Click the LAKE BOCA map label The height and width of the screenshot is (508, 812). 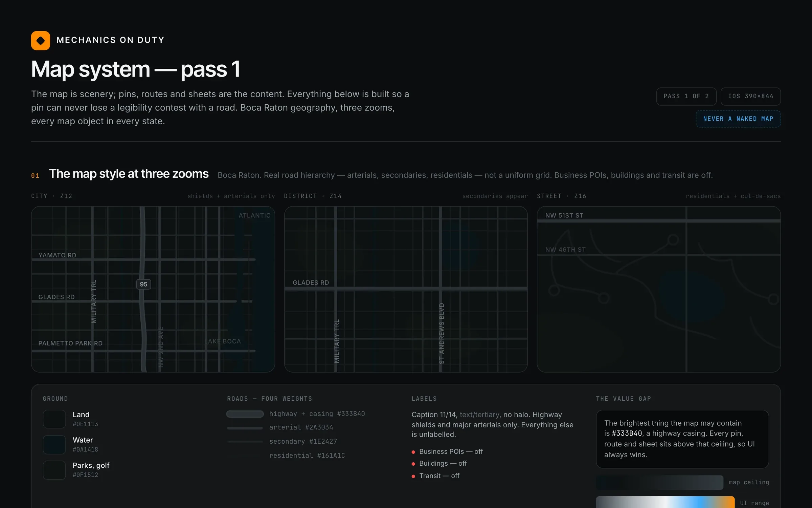(223, 341)
